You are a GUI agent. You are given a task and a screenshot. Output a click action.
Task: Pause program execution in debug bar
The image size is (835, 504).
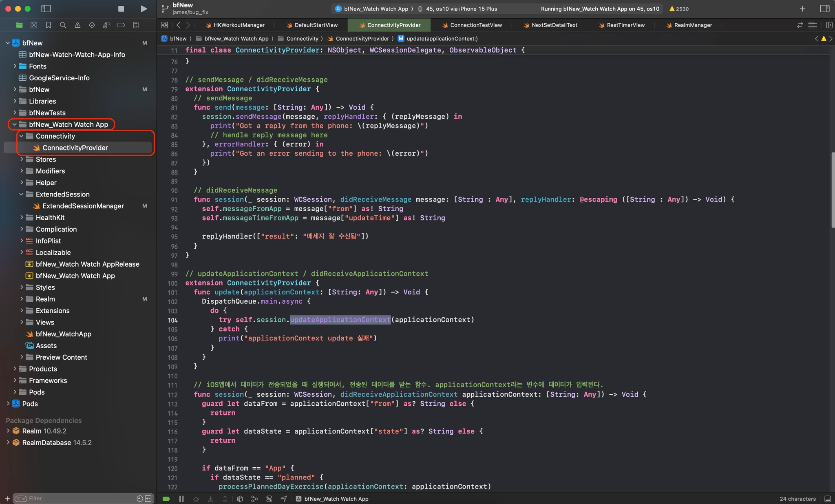(x=181, y=499)
